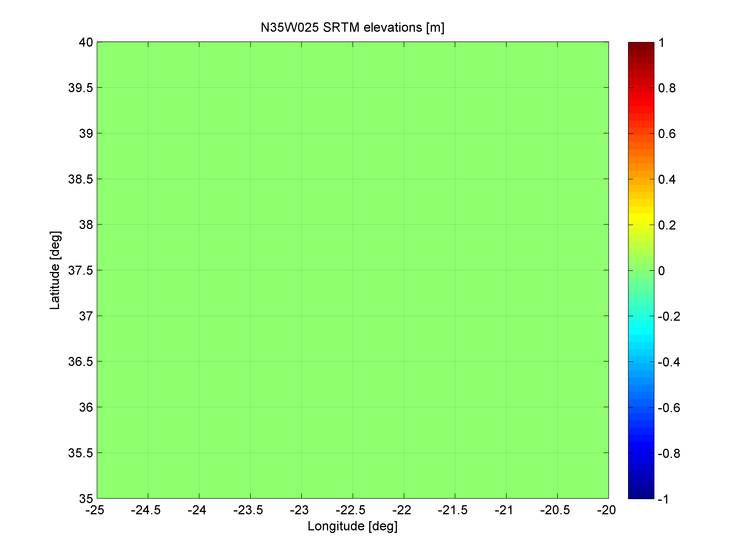Click the x-axis tick label '-20.5'
Screen dimensions: 747x560
pyautogui.click(x=555, y=510)
